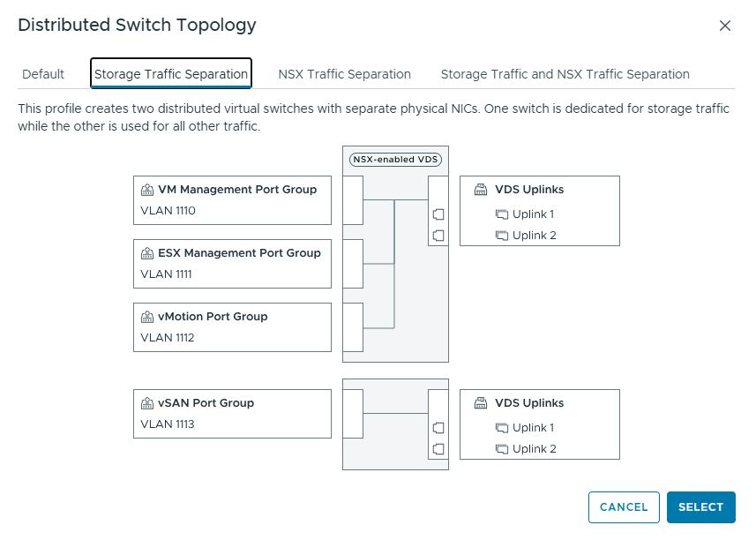
Task: Click the ESX Management Port Group icon
Action: point(147,253)
